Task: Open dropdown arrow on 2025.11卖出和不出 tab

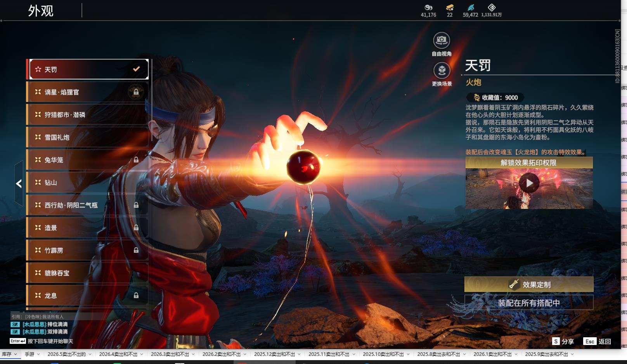Action: pos(353,354)
